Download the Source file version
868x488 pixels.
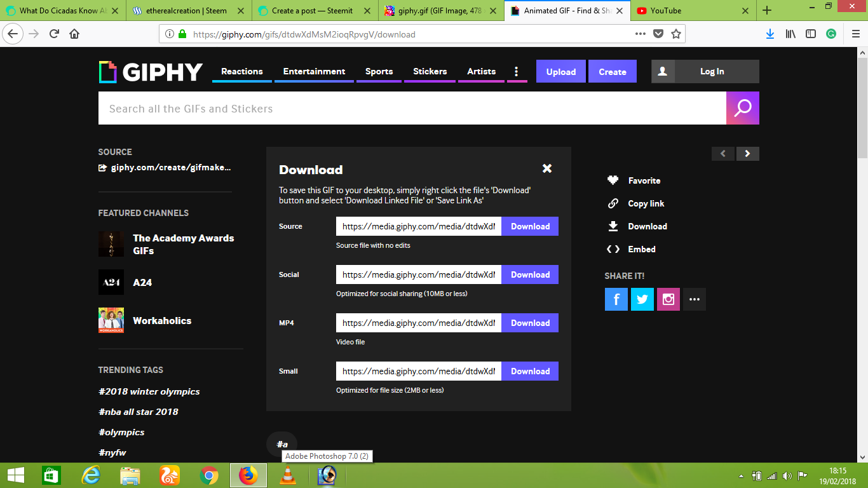pos(530,226)
